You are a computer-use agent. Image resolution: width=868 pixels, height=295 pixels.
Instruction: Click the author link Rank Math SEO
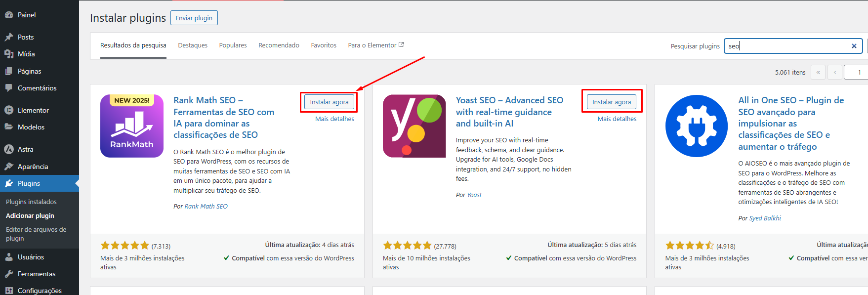pos(206,207)
